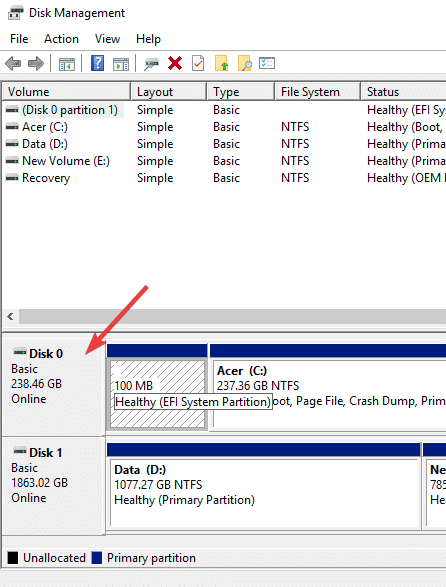Click the folder with magnifier toolbar icon

pyautogui.click(x=245, y=63)
